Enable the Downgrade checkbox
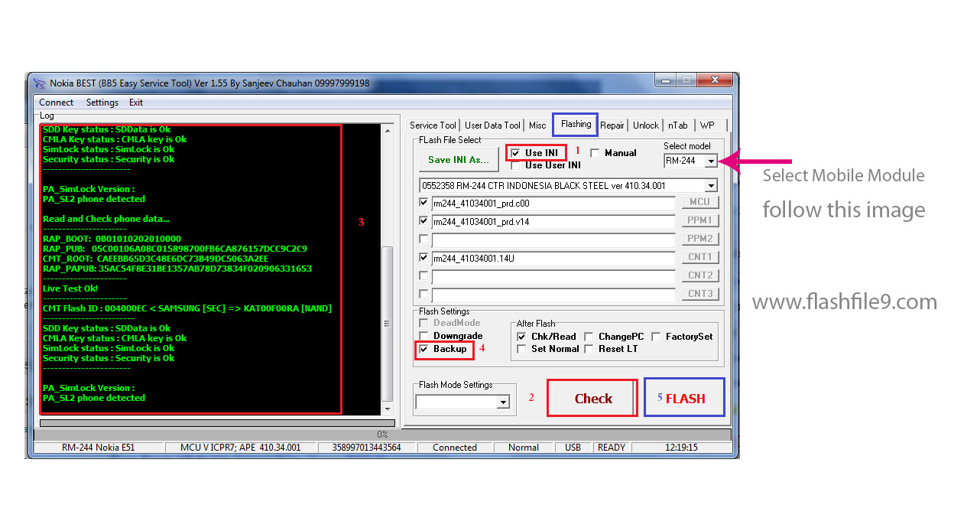Screen dimensions: 980x531 click(423, 336)
